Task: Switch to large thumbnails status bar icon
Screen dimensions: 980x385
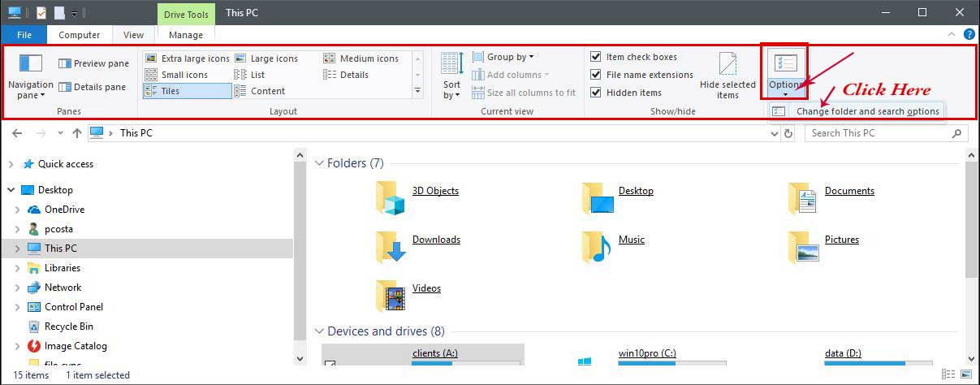Action: [966, 374]
